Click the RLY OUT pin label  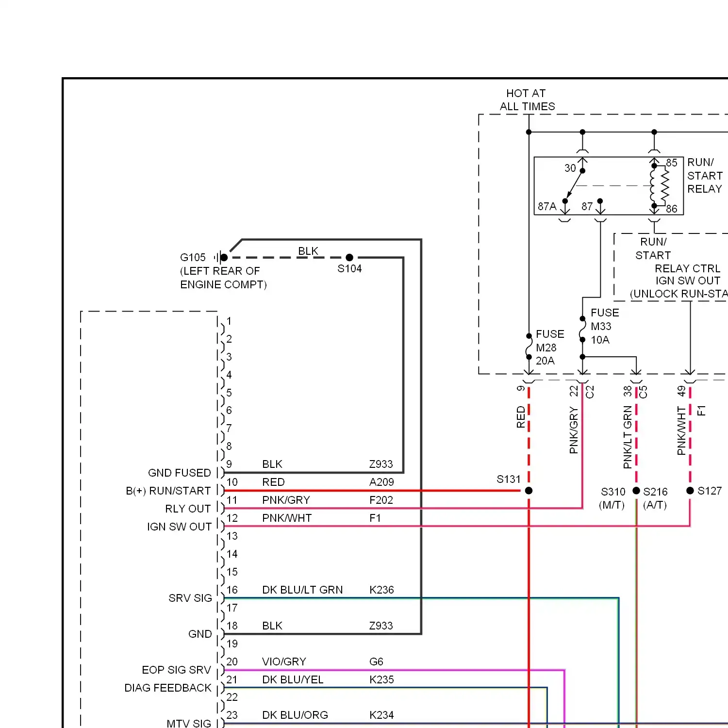pyautogui.click(x=188, y=509)
